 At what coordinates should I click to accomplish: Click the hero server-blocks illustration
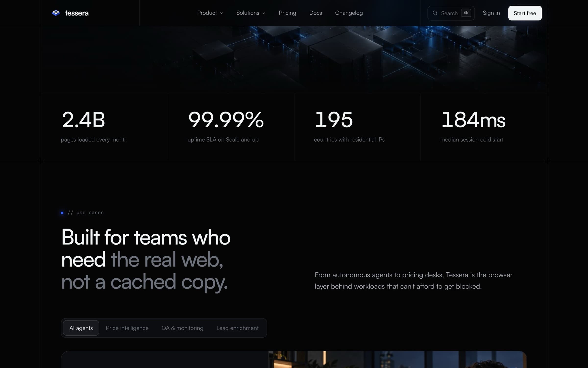click(294, 60)
